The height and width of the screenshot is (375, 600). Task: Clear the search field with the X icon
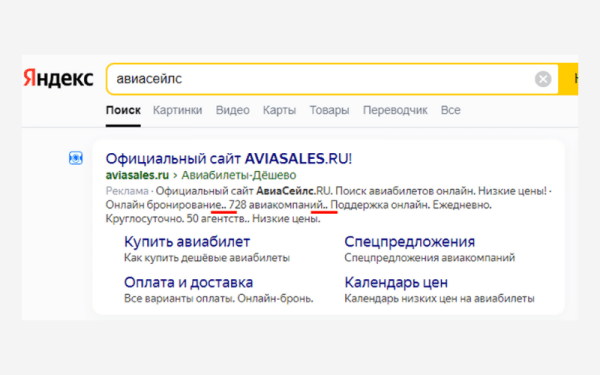pos(543,79)
